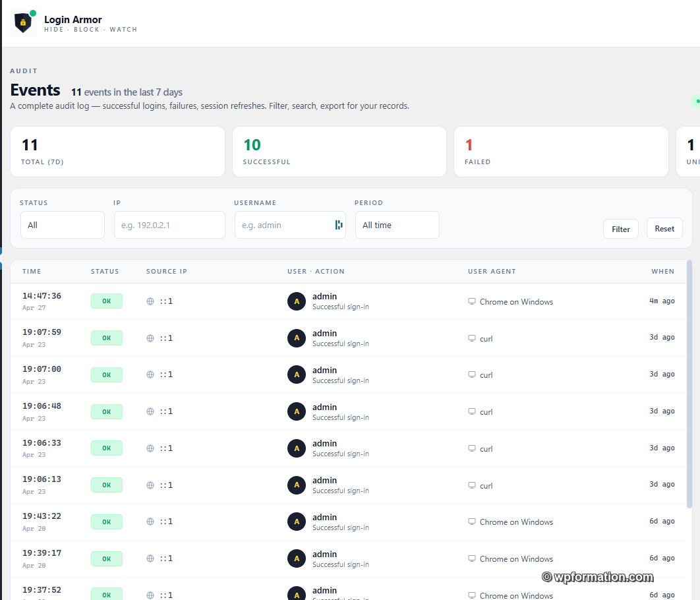The height and width of the screenshot is (600, 700).
Task: Click the SOURCE IP column header
Action: pyautogui.click(x=167, y=272)
